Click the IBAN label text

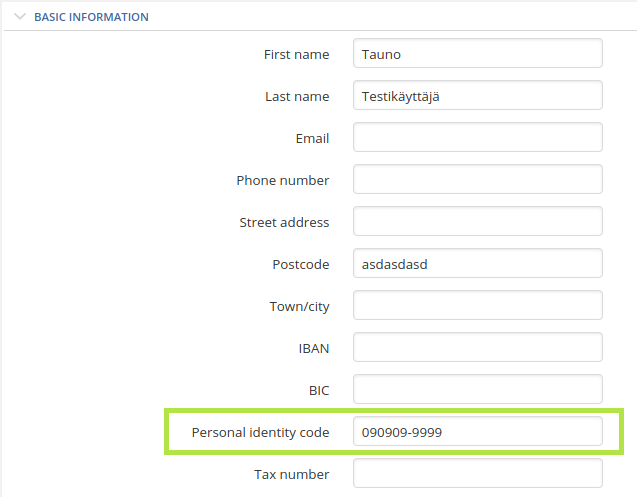pyautogui.click(x=314, y=349)
